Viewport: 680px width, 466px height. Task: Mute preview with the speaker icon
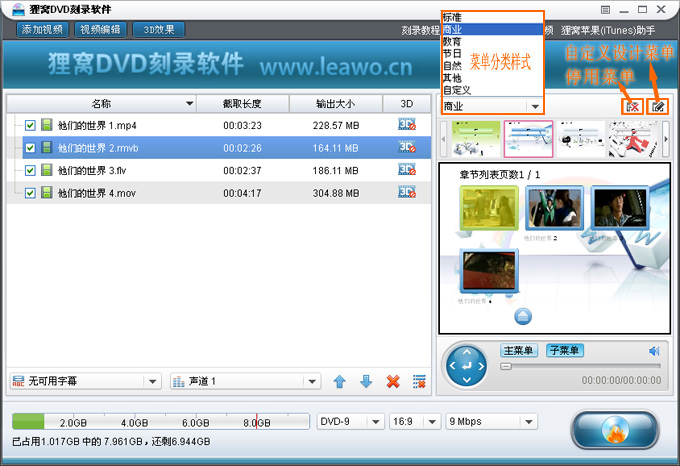[654, 351]
